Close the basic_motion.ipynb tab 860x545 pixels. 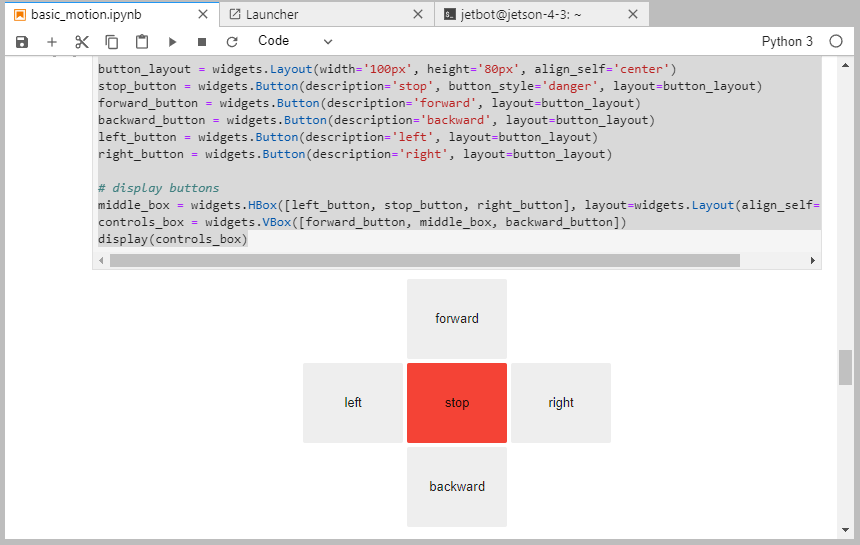coord(203,15)
